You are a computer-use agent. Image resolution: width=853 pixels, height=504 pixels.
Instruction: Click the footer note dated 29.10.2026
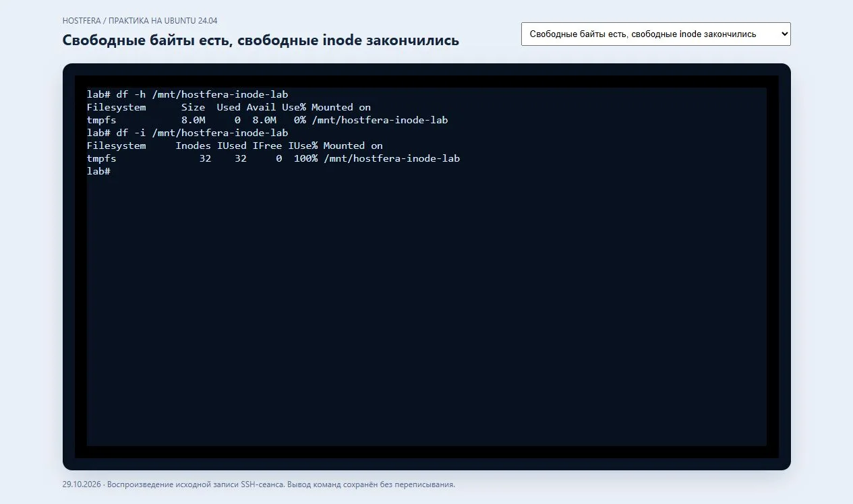click(x=259, y=484)
